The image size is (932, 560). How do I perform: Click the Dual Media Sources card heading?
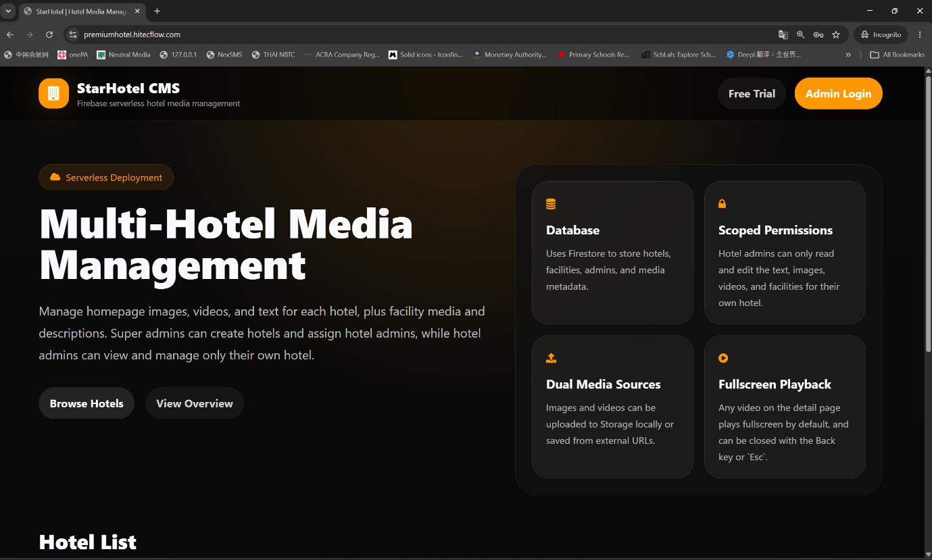[x=604, y=384]
